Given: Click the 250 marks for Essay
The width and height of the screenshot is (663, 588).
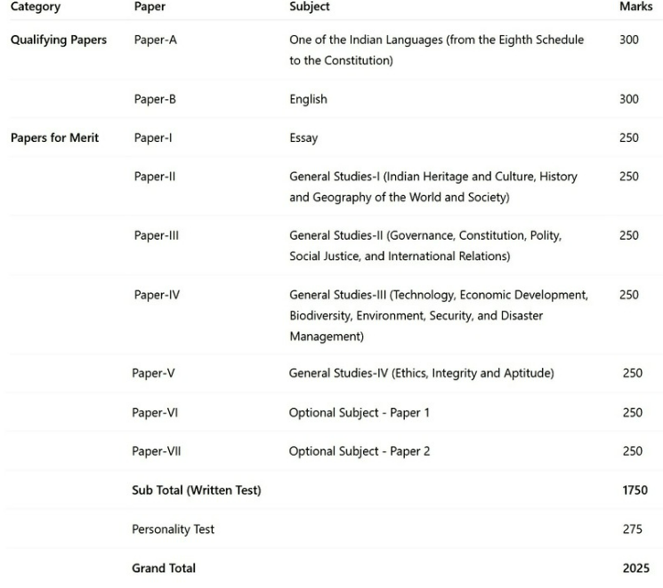Looking at the screenshot, I should click(629, 138).
